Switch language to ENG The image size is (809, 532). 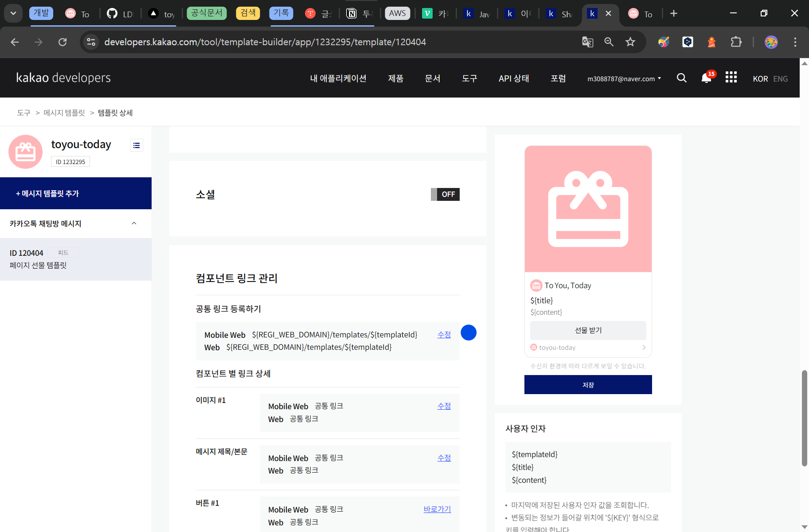point(781,79)
